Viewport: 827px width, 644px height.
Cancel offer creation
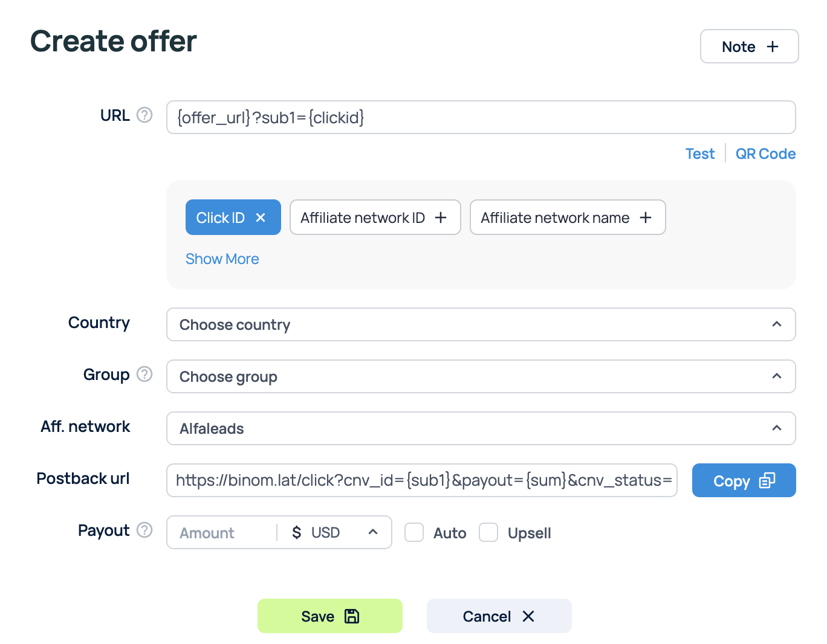499,616
